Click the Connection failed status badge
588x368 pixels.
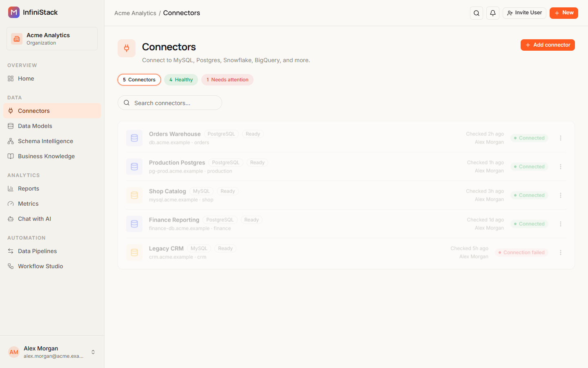[x=521, y=253]
